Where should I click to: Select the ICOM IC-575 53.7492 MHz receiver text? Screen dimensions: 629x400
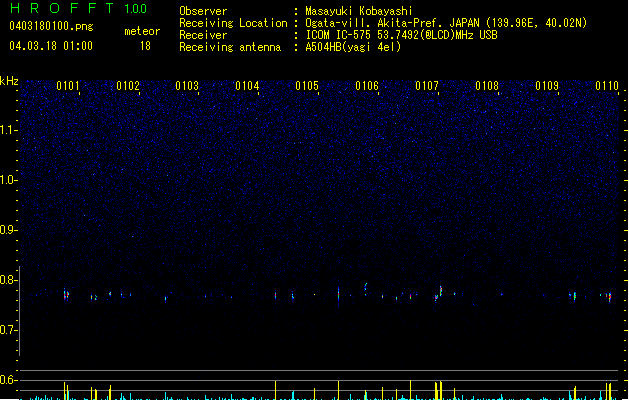point(401,35)
